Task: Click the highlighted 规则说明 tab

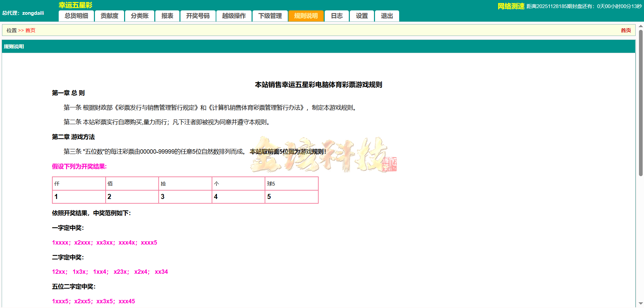Action: [x=306, y=16]
